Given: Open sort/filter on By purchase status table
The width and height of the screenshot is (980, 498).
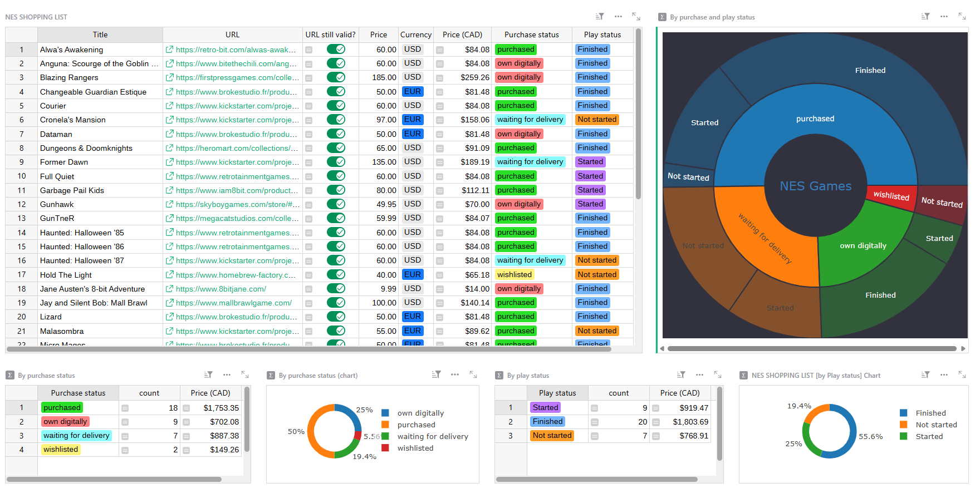Looking at the screenshot, I should [x=208, y=375].
